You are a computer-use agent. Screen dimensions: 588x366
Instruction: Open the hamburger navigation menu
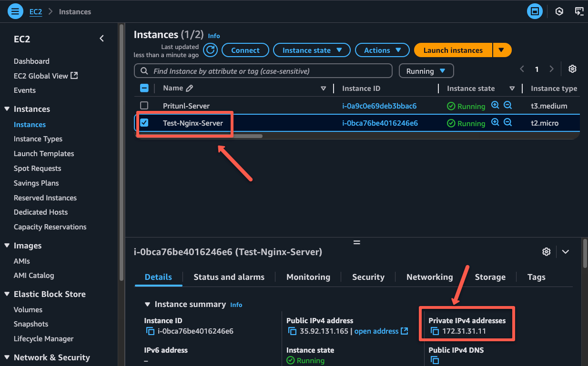click(15, 11)
